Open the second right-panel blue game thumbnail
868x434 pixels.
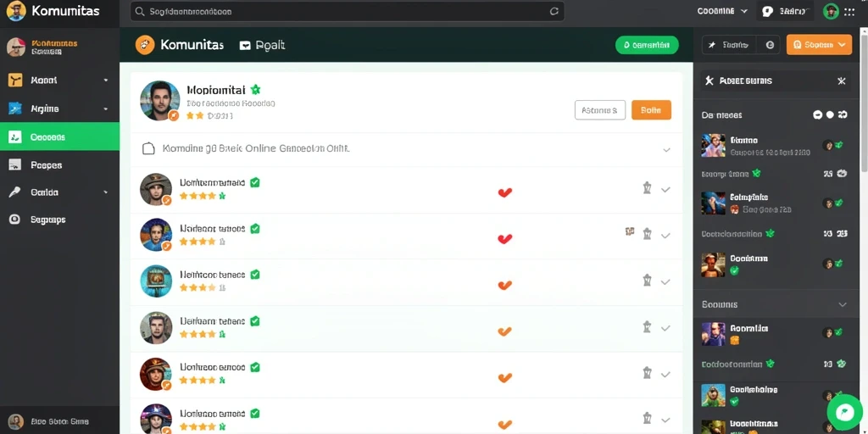(x=713, y=203)
